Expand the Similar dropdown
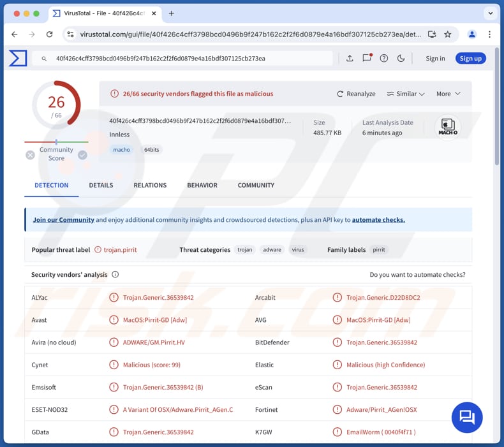The height and width of the screenshot is (447, 504). 406,94
